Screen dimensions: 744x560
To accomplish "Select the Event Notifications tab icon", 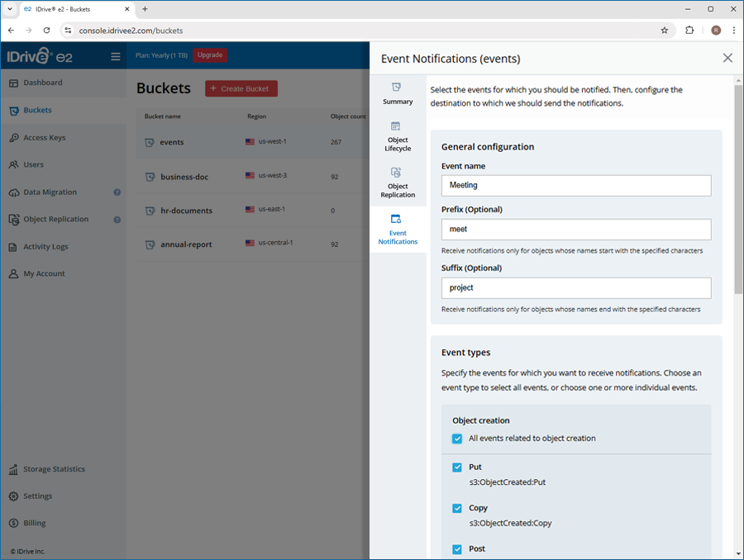I will 397,220.
